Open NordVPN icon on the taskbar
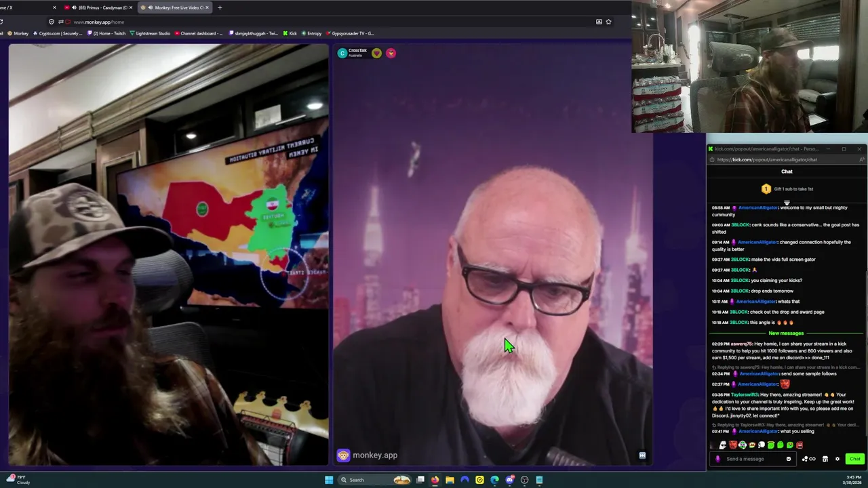 pos(465,480)
